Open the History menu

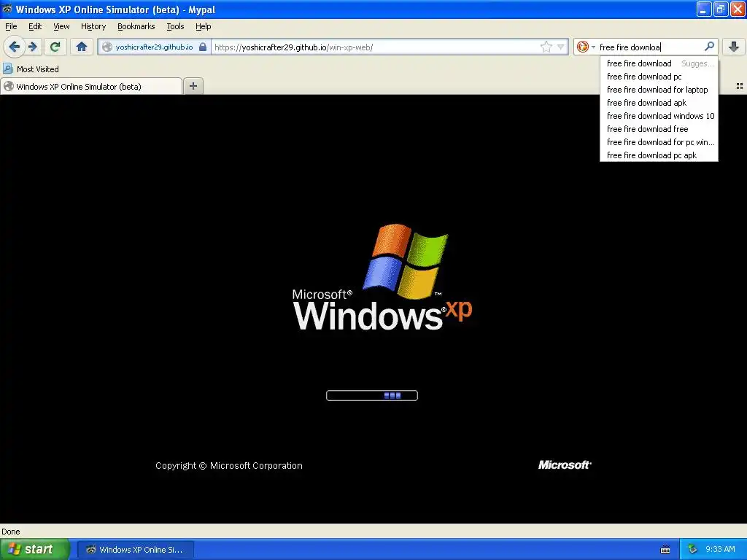93,26
